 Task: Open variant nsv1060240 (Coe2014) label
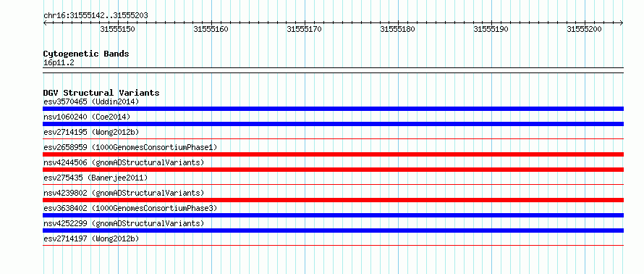[x=87, y=117]
